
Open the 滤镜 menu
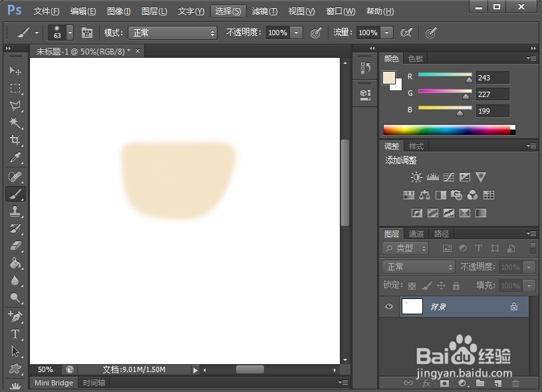point(265,11)
